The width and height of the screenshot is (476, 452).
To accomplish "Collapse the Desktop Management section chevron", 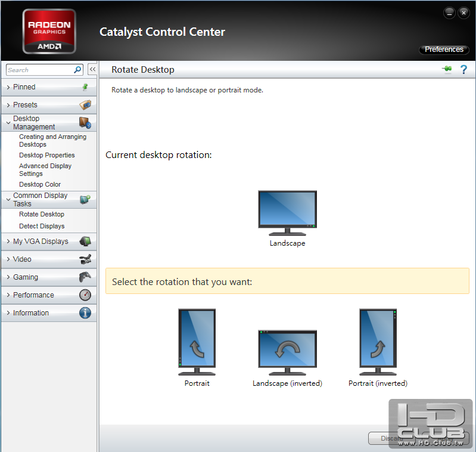I will pyautogui.click(x=8, y=123).
